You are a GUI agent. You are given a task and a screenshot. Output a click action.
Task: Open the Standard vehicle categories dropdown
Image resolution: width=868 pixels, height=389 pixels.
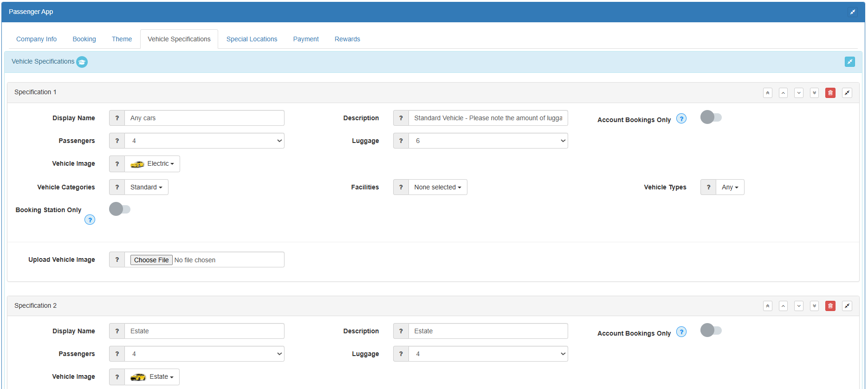[146, 187]
